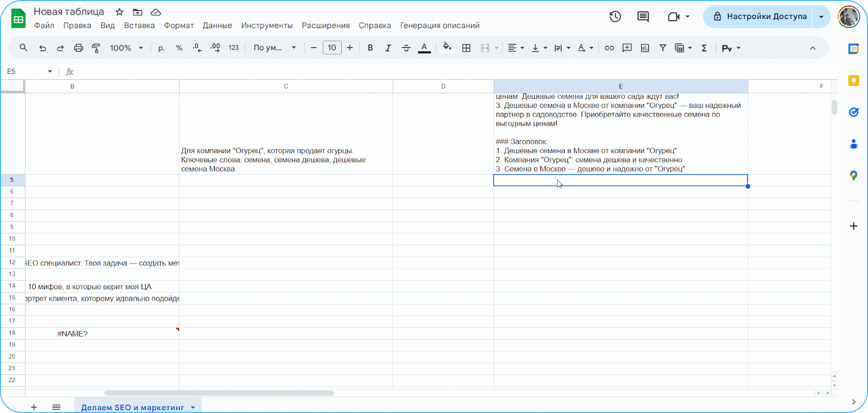
Task: Click the borders grid icon
Action: (x=466, y=48)
